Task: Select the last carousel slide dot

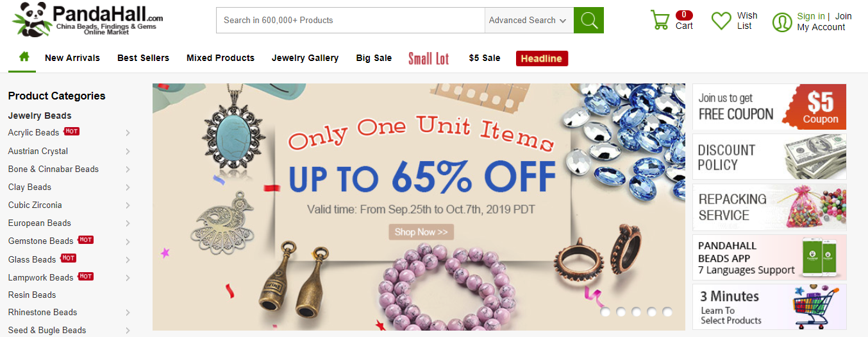Action: pyautogui.click(x=667, y=312)
